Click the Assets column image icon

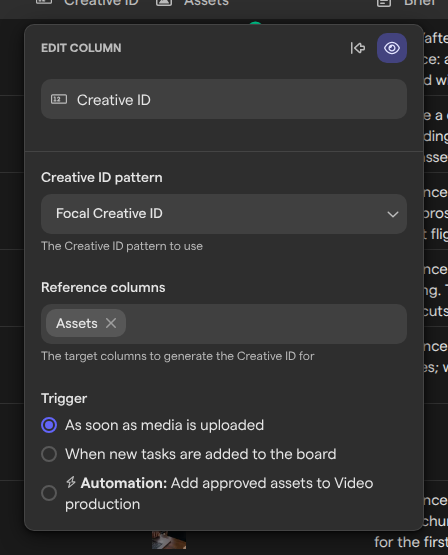pyautogui.click(x=164, y=2)
